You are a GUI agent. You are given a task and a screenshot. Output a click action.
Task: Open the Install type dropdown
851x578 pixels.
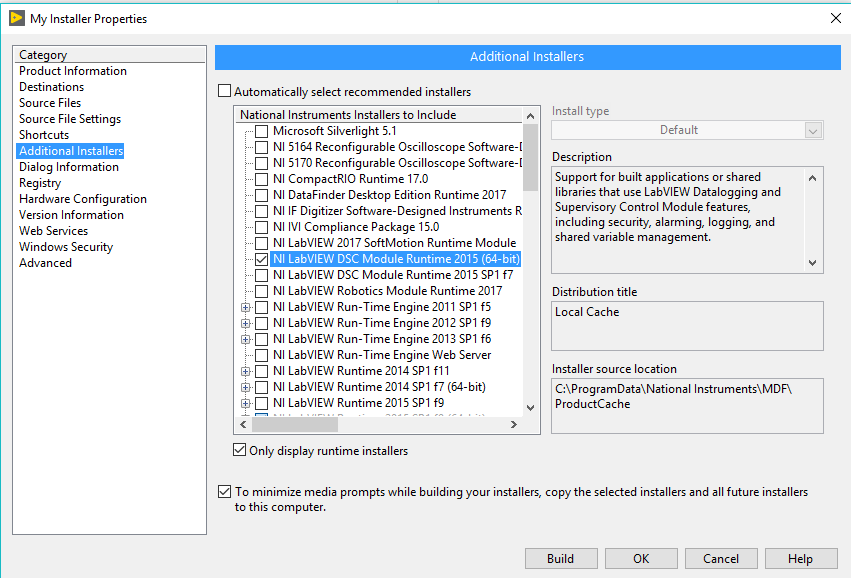click(687, 130)
